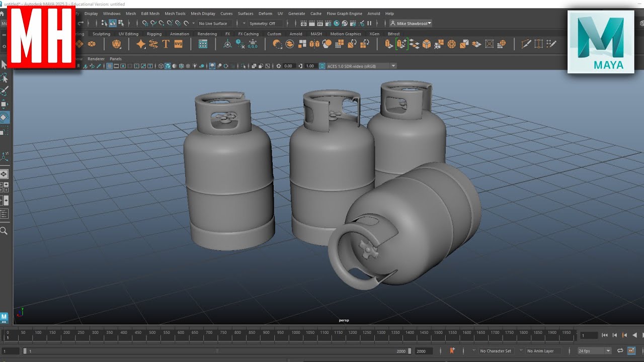This screenshot has width=644, height=362.
Task: Click the SVG tool shelf icon
Action: point(178,44)
